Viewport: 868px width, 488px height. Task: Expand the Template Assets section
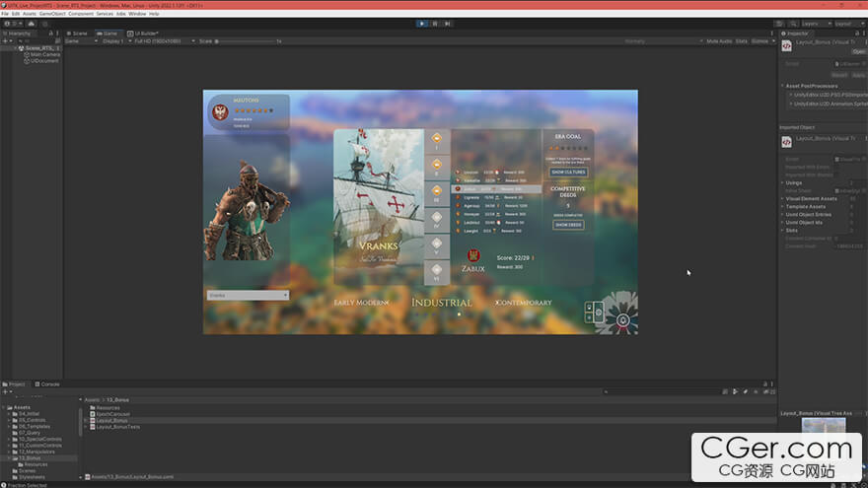783,206
